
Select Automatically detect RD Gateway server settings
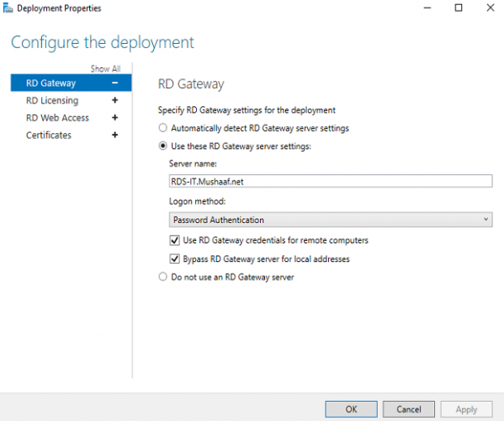pyautogui.click(x=163, y=128)
